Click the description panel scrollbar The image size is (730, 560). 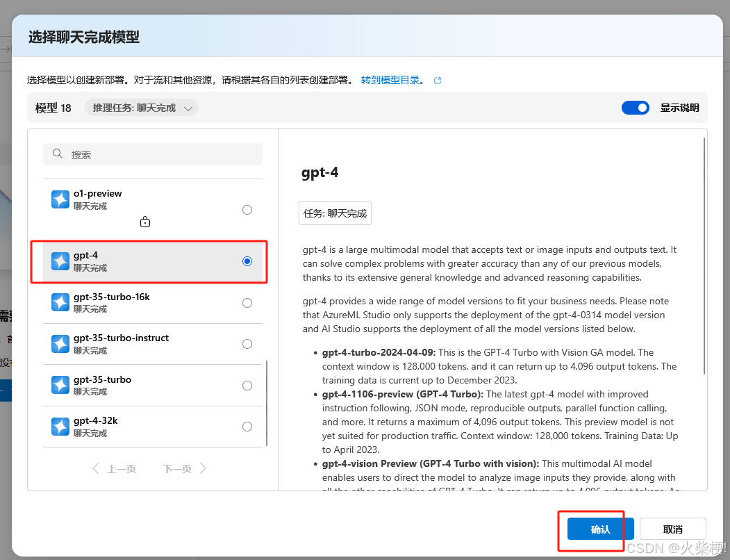pos(704,255)
